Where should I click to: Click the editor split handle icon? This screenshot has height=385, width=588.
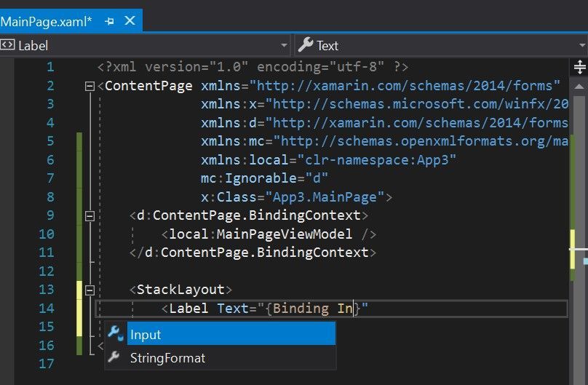click(580, 68)
